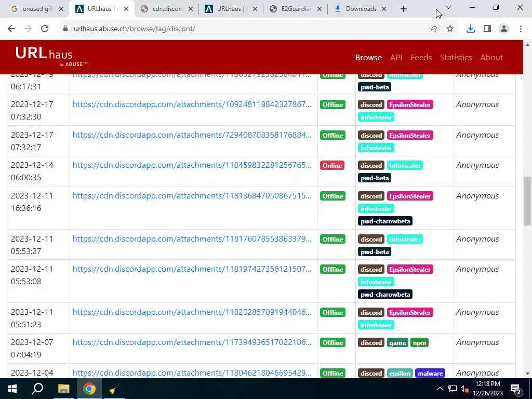Open File Explorer from taskbar
Screen dimensions: 532x399
(x=63, y=389)
